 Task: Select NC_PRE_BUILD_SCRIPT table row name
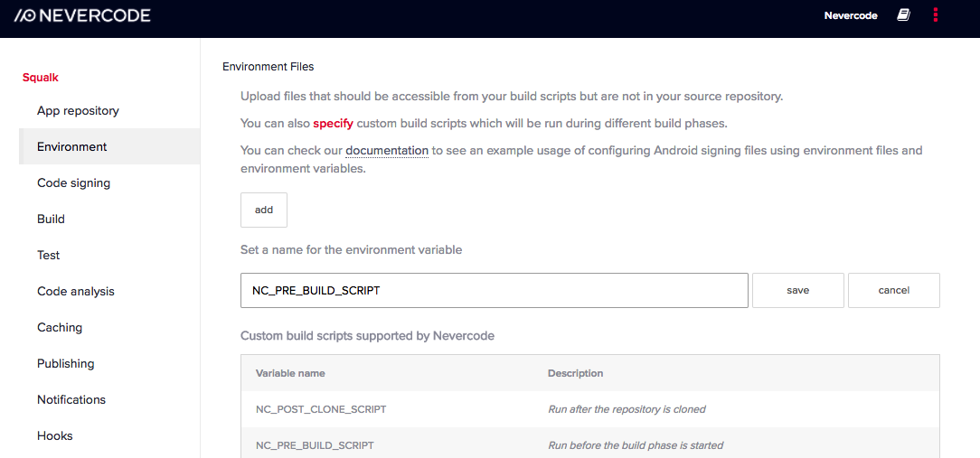tap(315, 446)
